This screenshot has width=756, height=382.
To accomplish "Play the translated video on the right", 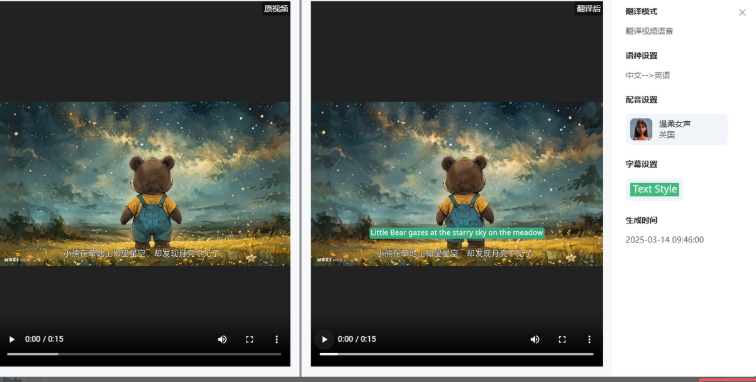I will [324, 340].
